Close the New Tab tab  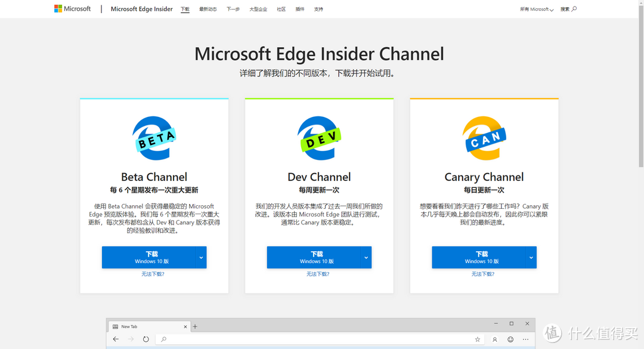click(x=185, y=327)
